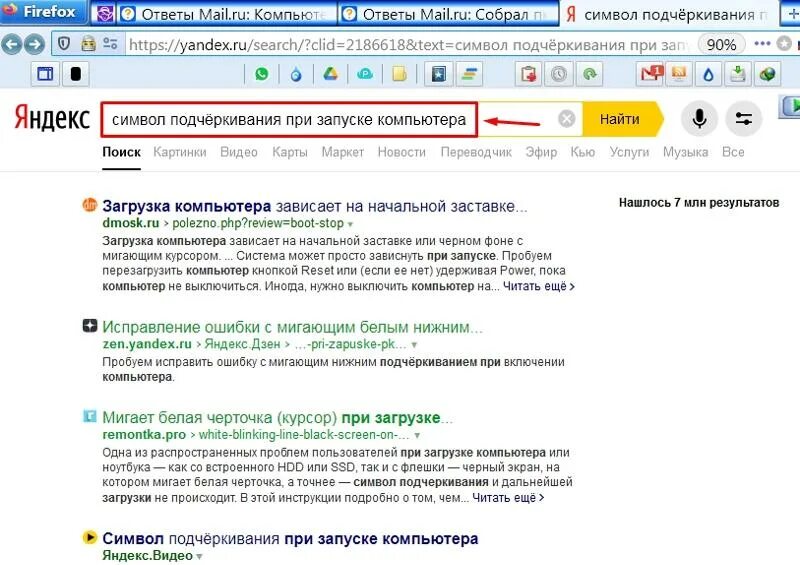
Task: Open the clock history toolbar icon
Action: click(x=559, y=75)
